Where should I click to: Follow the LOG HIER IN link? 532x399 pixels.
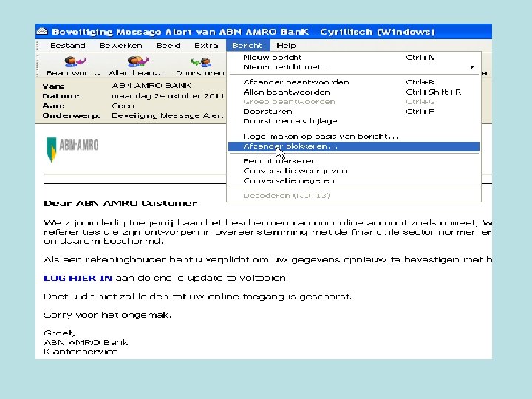(x=78, y=279)
